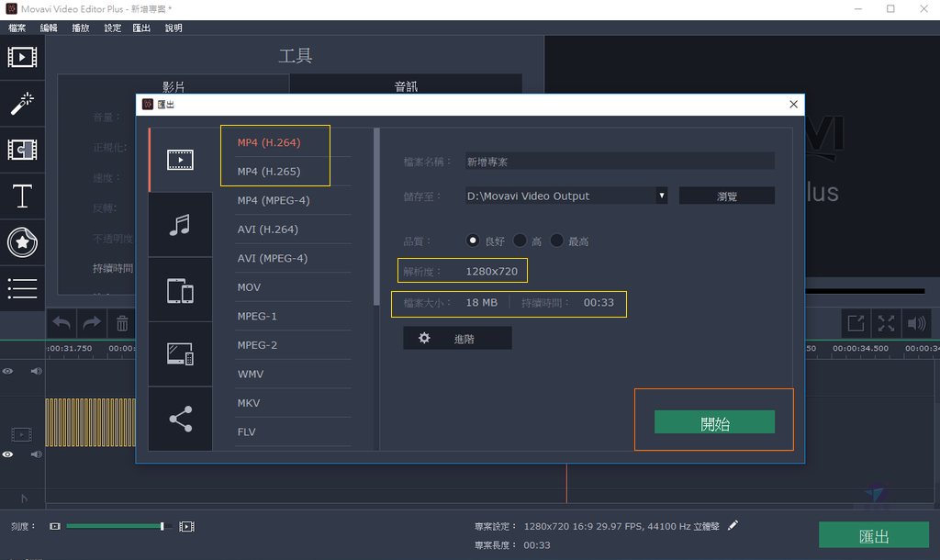Click the format list scrollbar
Image resolution: width=940 pixels, height=560 pixels.
click(376, 216)
